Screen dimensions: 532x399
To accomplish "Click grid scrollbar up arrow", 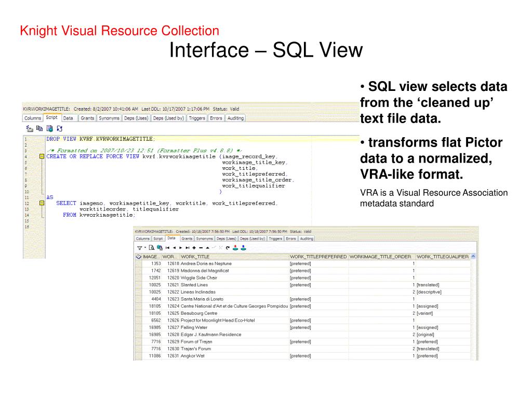I will 473,257.
